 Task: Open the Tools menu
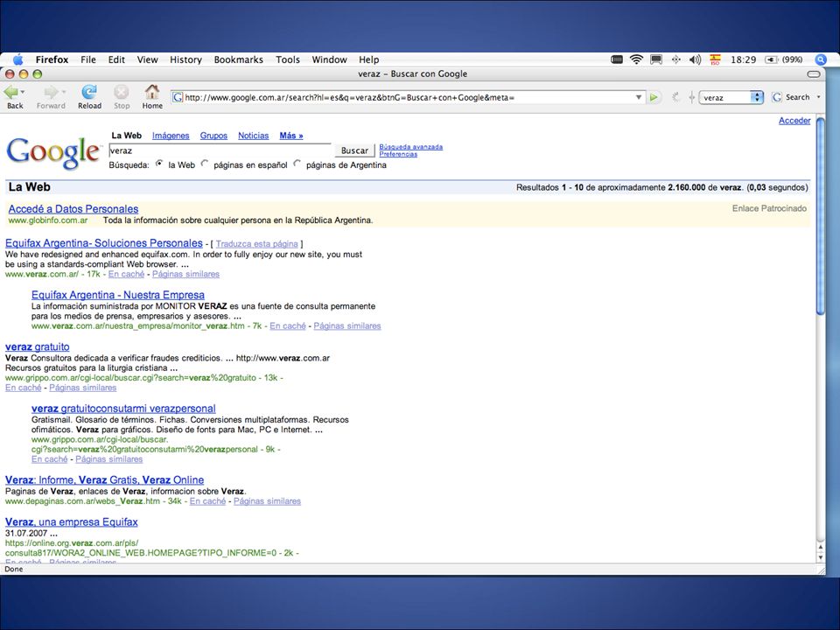point(288,59)
